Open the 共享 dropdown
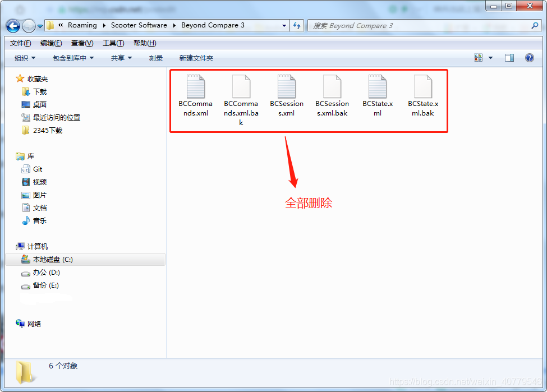This screenshot has width=547, height=392. [x=121, y=58]
